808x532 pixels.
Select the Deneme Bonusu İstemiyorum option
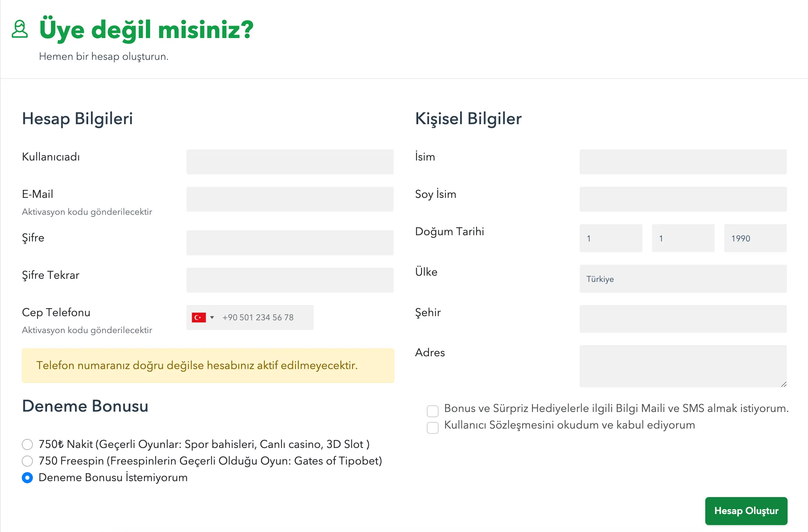tap(27, 477)
